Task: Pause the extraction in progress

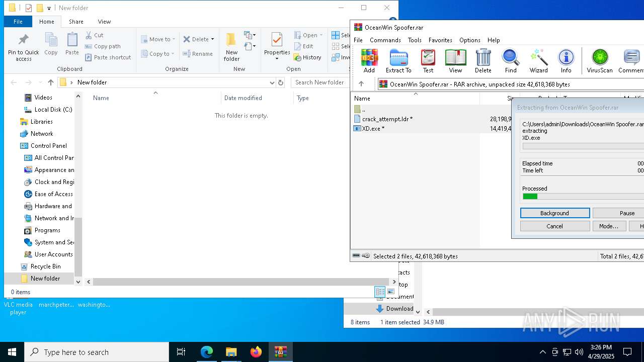Action: [618, 213]
